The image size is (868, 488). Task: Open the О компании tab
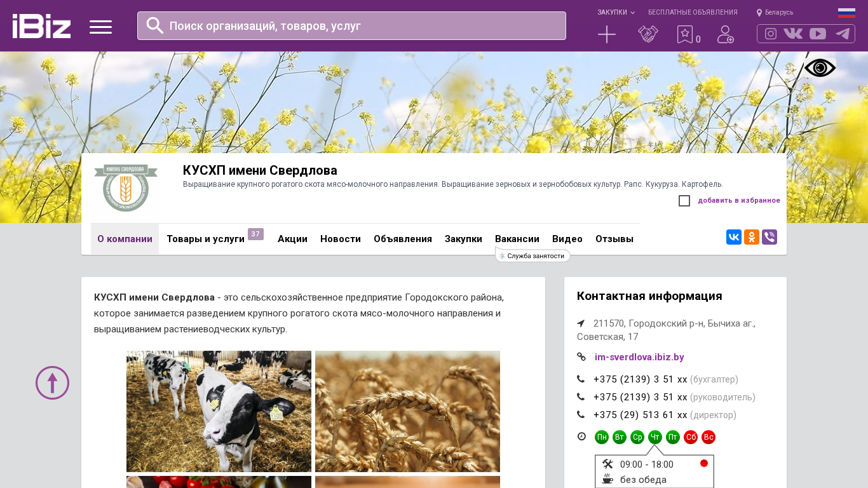125,239
